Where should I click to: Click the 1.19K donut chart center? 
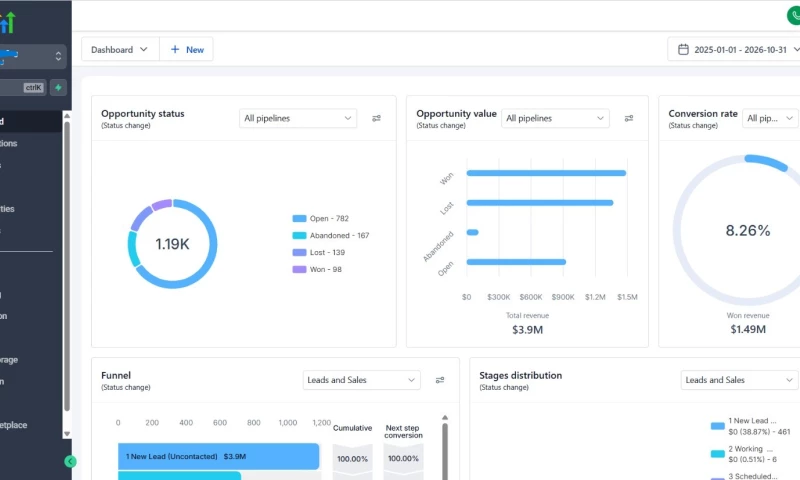172,244
